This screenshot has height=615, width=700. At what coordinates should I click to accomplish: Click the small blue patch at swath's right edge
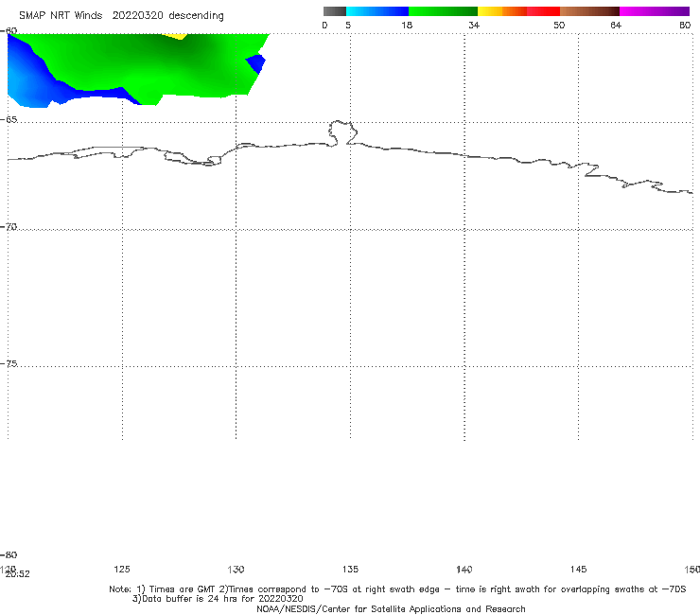pyautogui.click(x=256, y=63)
